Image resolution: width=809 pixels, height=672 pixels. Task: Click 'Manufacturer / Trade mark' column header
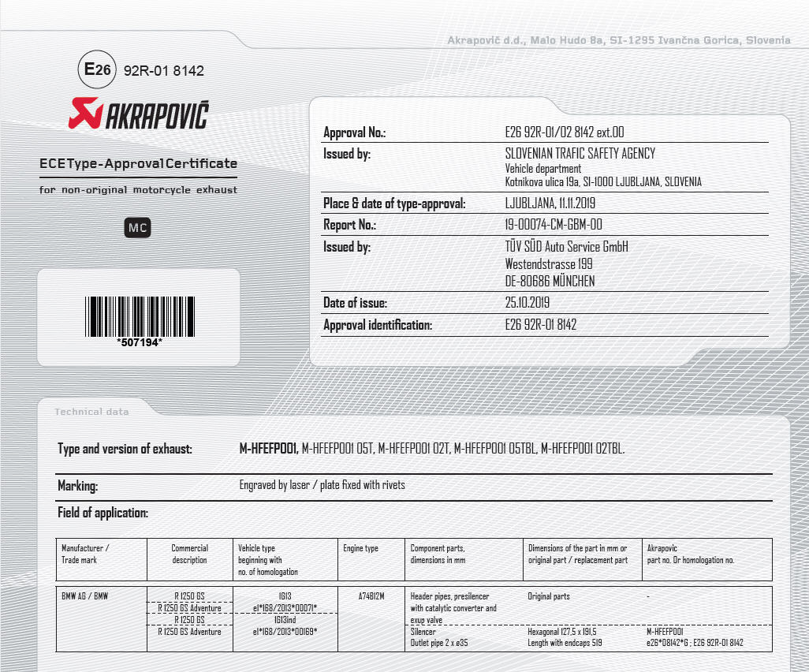85,554
